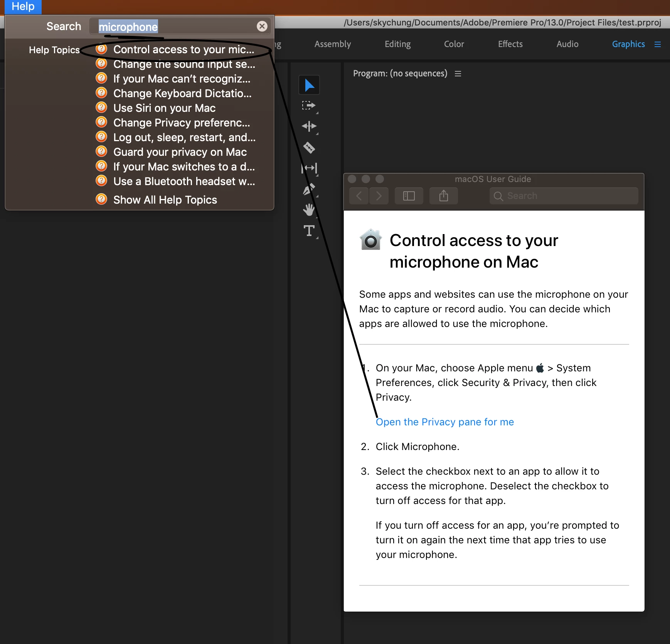Image resolution: width=670 pixels, height=644 pixels.
Task: Open 'Log out, sleep, restart, and...' topic
Action: point(175,137)
